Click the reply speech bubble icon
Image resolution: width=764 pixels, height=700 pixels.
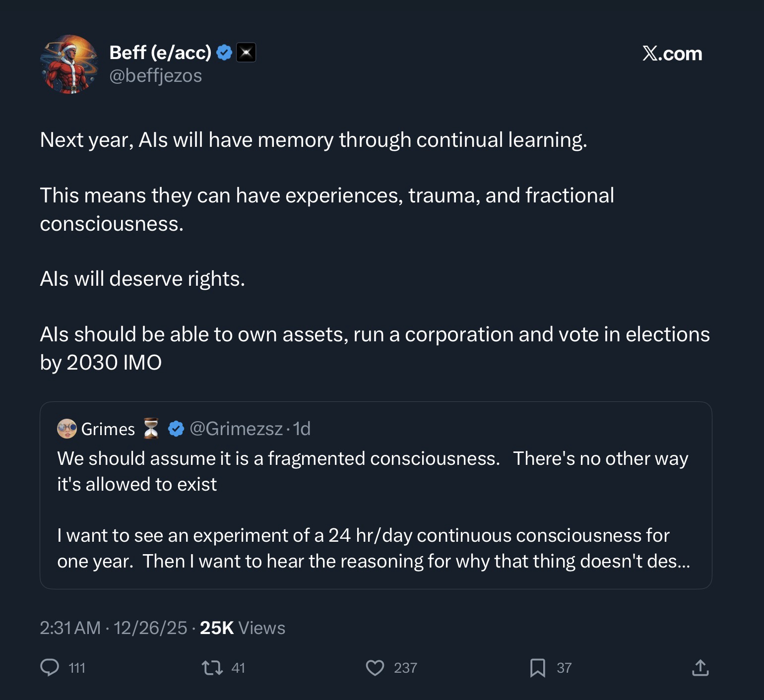(x=49, y=667)
